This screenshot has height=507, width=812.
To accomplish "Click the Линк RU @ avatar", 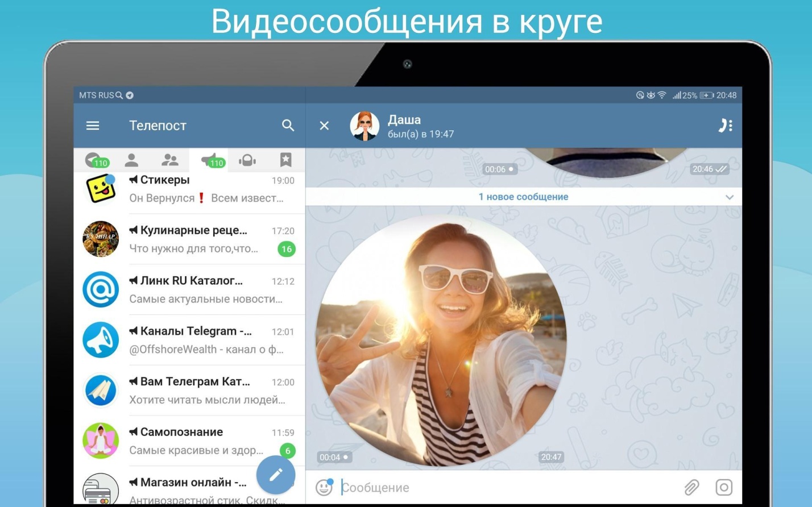I will (101, 289).
